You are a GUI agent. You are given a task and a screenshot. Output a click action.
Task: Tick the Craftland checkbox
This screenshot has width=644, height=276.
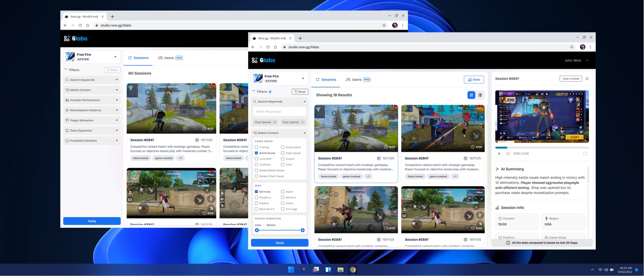(256, 165)
